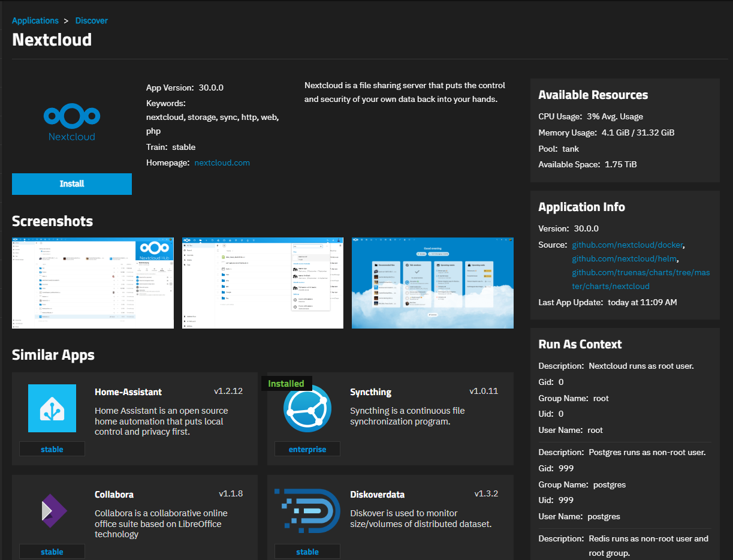Click the Syncthing continuous file synchronization description

[x=408, y=416]
